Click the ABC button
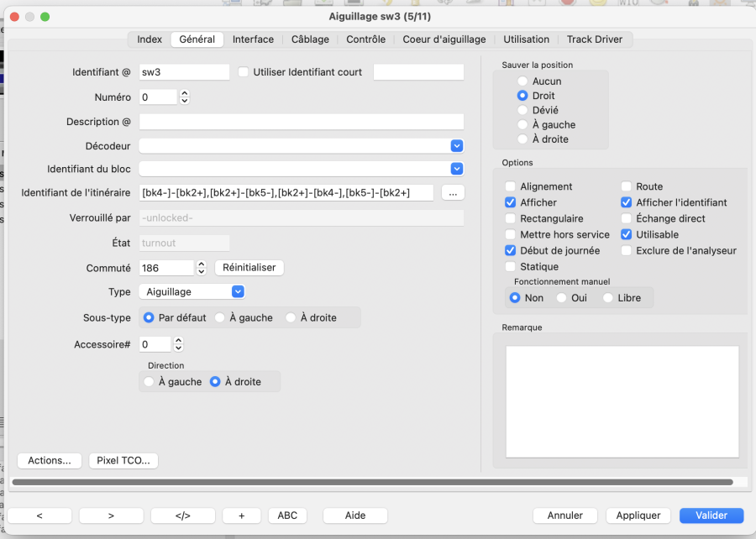 (287, 515)
